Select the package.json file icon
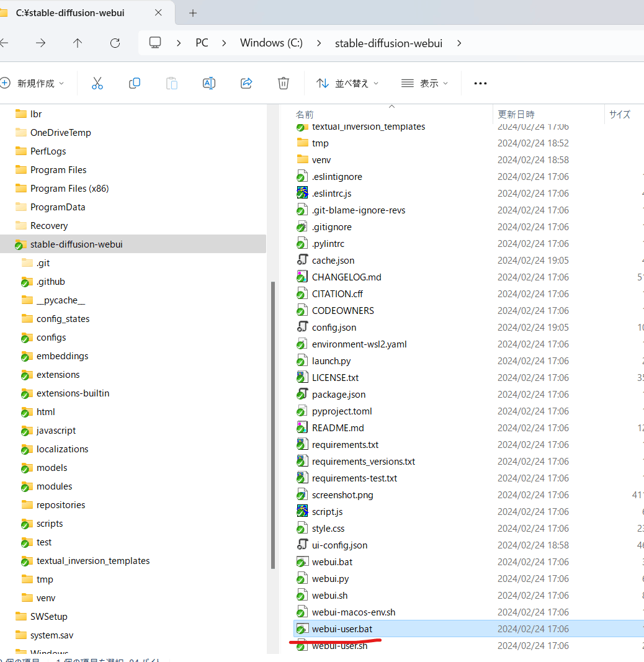 click(x=302, y=394)
